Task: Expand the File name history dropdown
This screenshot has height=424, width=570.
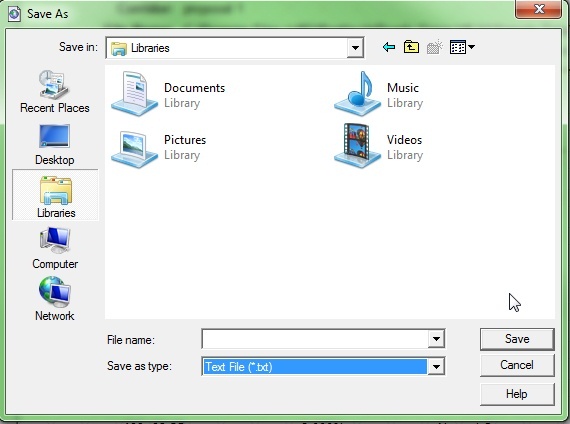Action: [x=436, y=339]
